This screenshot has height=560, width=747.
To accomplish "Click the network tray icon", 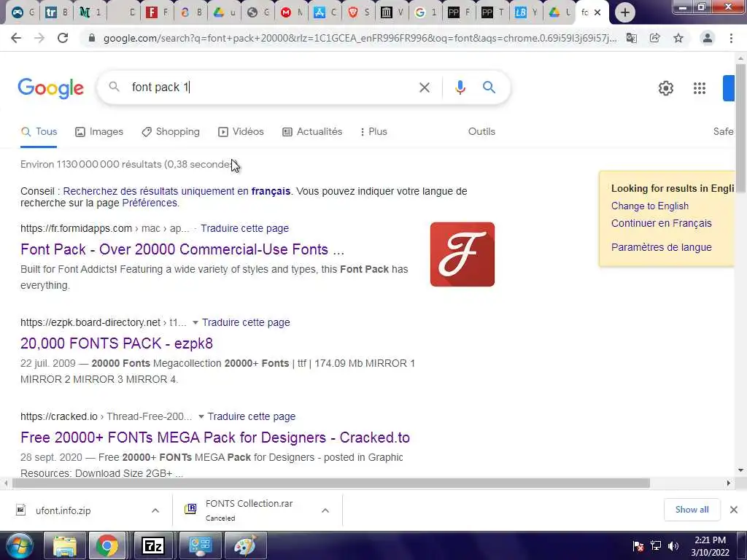I will 656,546.
